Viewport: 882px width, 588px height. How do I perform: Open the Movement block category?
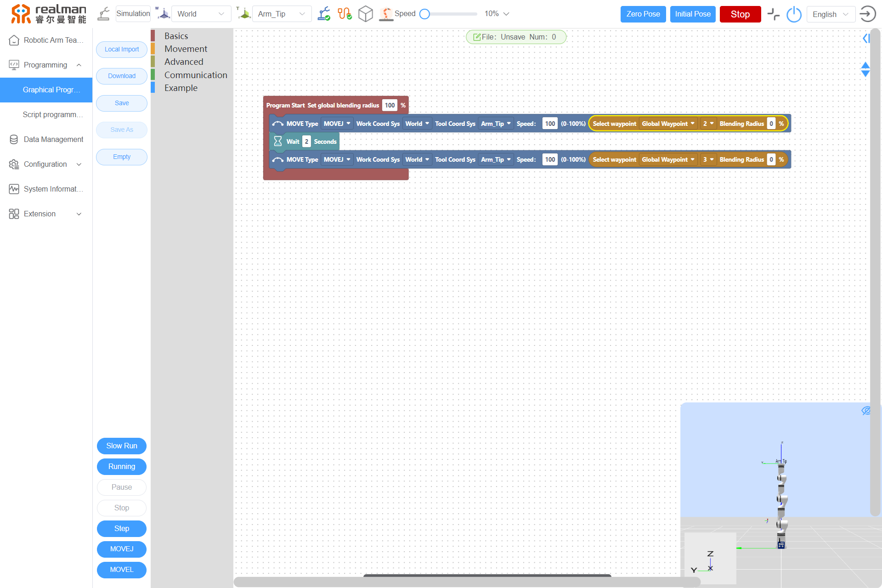186,49
